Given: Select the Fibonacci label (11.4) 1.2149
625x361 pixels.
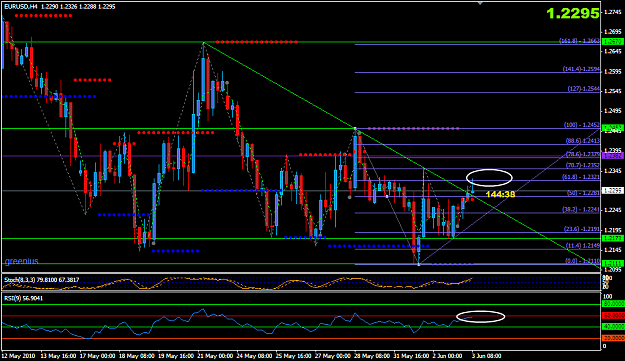Looking at the screenshot, I should click(x=583, y=246).
